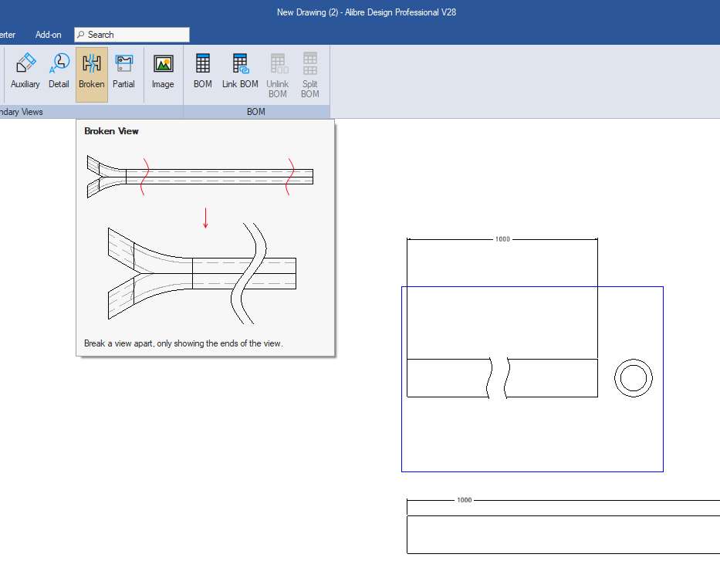Click the BOM group label
Viewport: 720px width, 588px height.
coord(255,112)
